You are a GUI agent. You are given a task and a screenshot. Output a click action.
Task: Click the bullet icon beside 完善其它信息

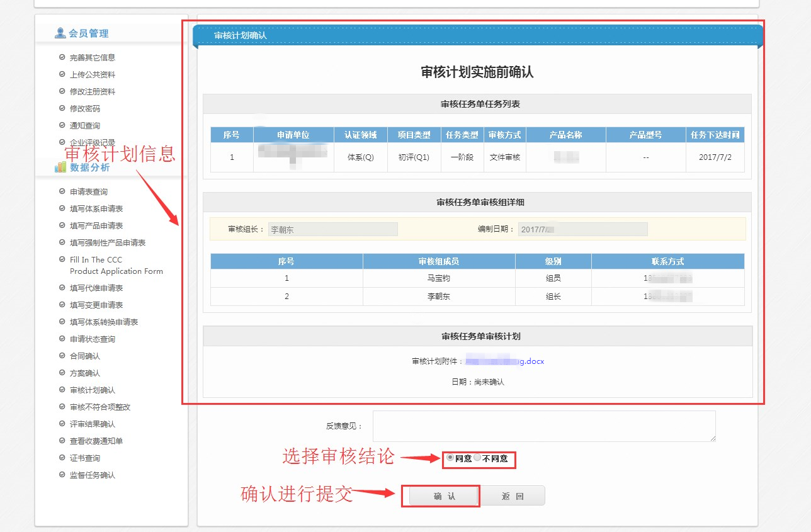(x=62, y=57)
